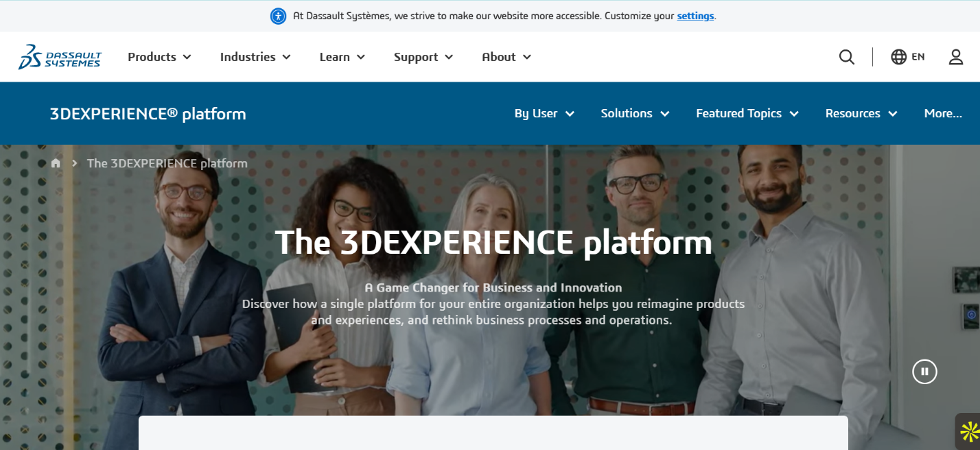Pause the hero banner video
The height and width of the screenshot is (450, 980).
coord(924,371)
